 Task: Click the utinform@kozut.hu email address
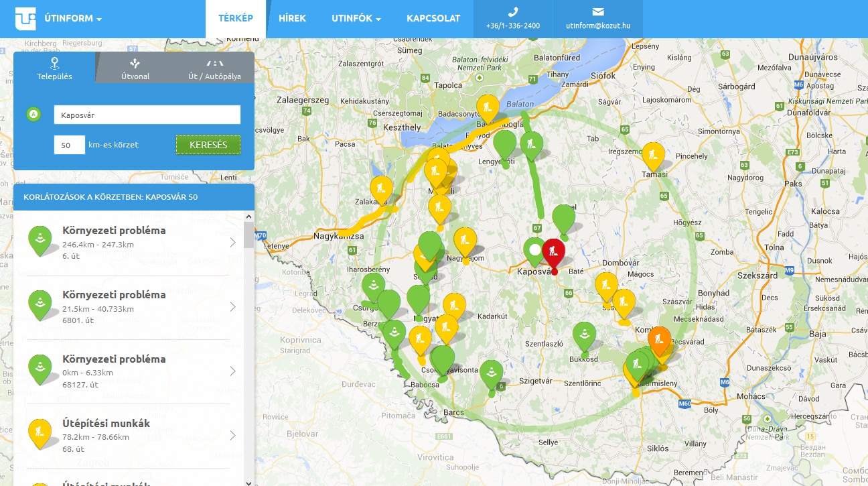[598, 26]
